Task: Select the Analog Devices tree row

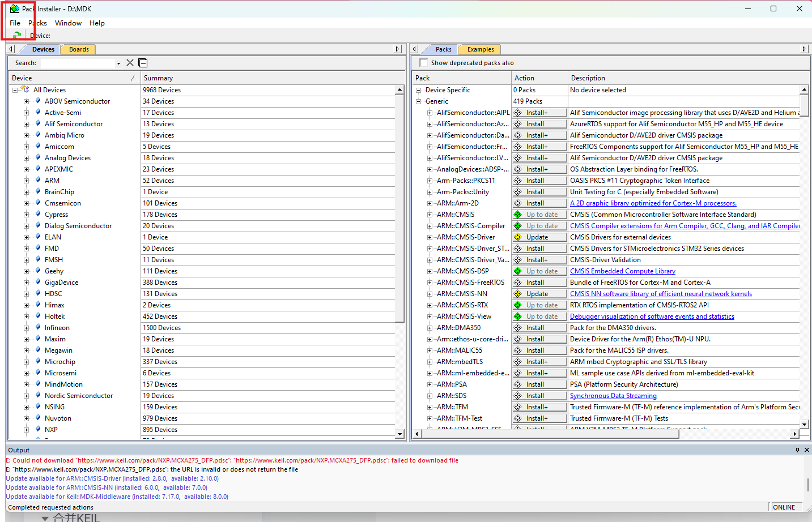Action: 67,158
